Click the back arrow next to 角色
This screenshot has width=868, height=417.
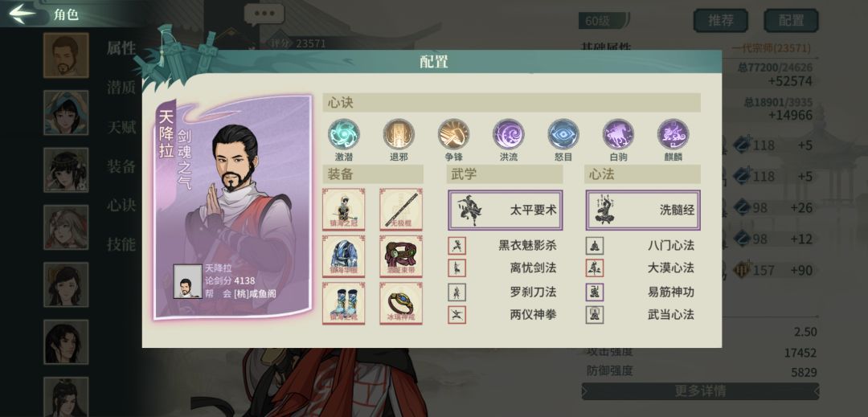click(x=23, y=14)
